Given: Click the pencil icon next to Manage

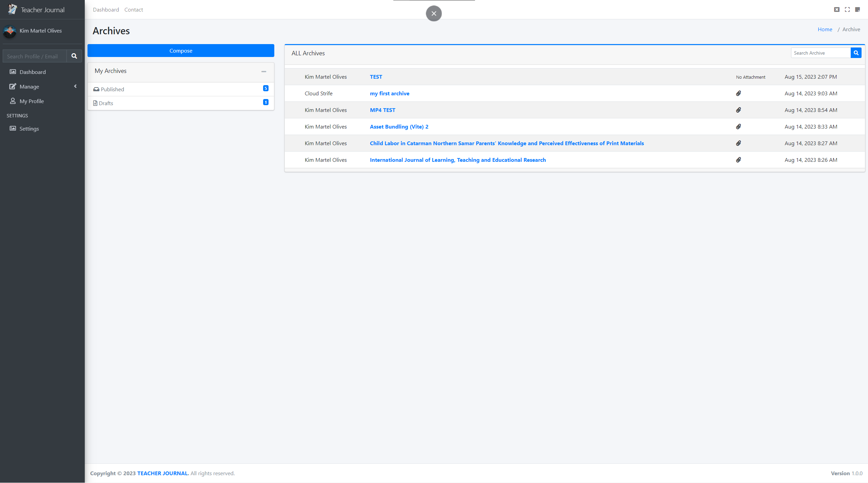Looking at the screenshot, I should pos(12,86).
